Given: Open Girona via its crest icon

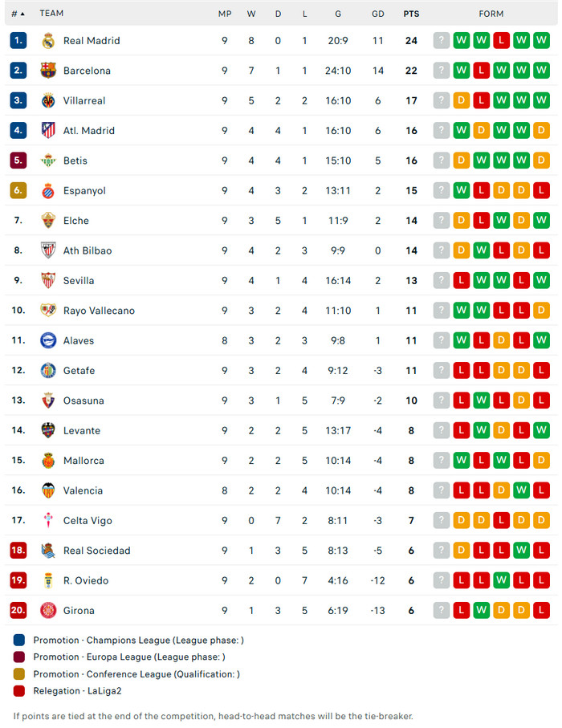Looking at the screenshot, I should (48, 611).
